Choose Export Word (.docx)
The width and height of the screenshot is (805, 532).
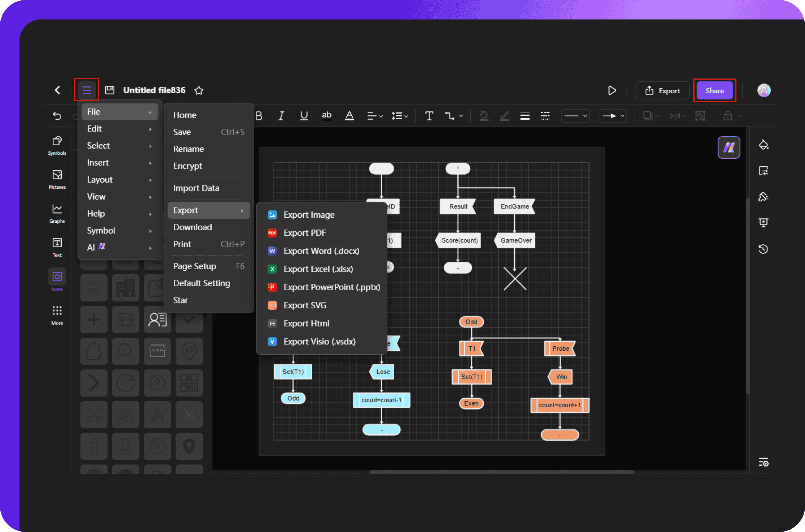(321, 251)
